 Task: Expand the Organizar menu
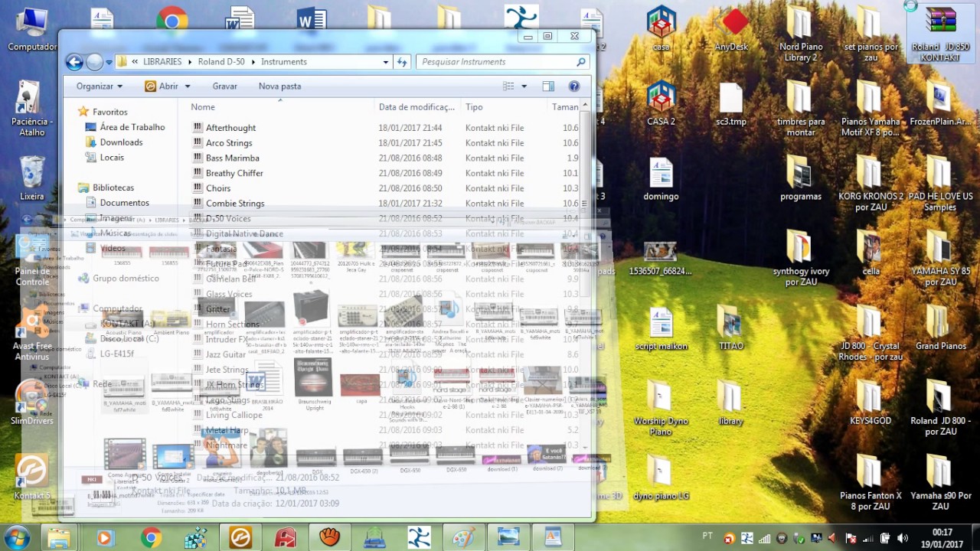point(100,86)
